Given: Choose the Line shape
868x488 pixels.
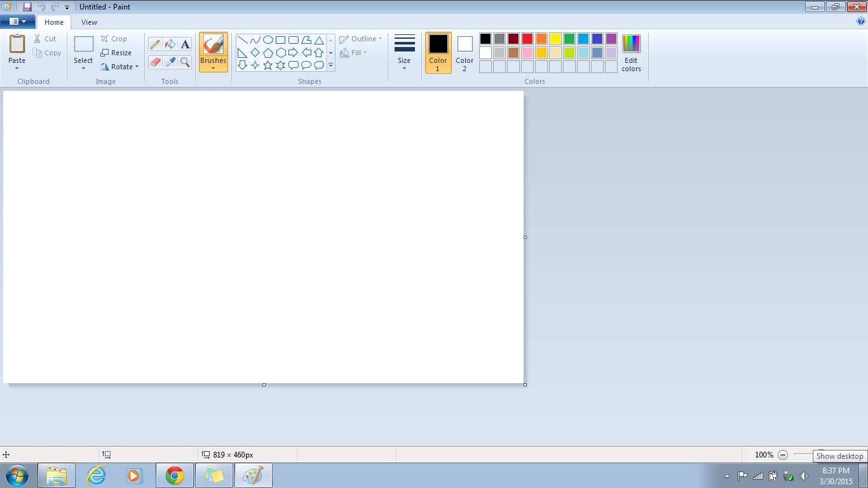Looking at the screenshot, I should pyautogui.click(x=242, y=40).
